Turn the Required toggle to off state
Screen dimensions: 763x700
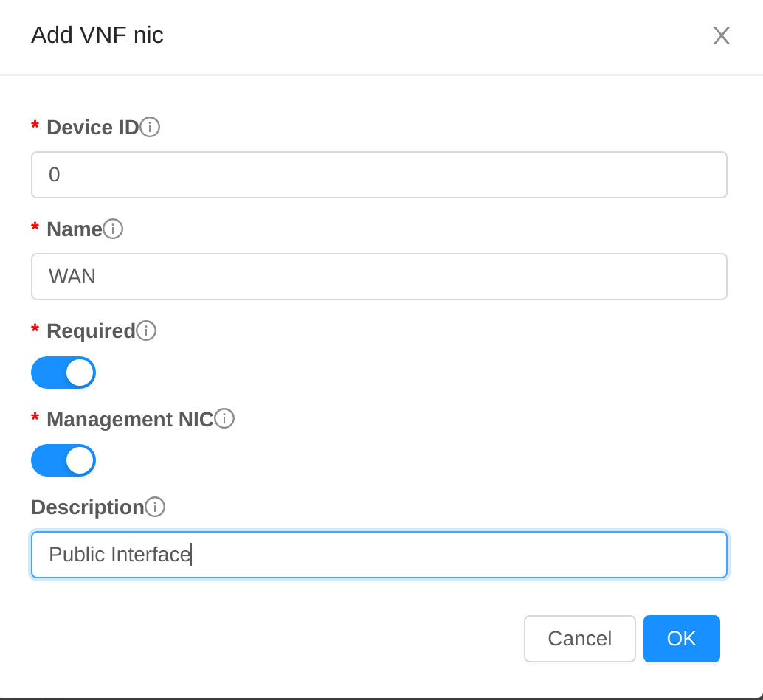[63, 372]
